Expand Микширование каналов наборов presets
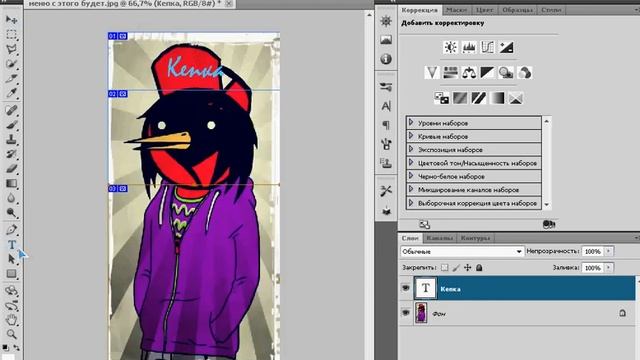The image size is (640, 360). coord(411,189)
